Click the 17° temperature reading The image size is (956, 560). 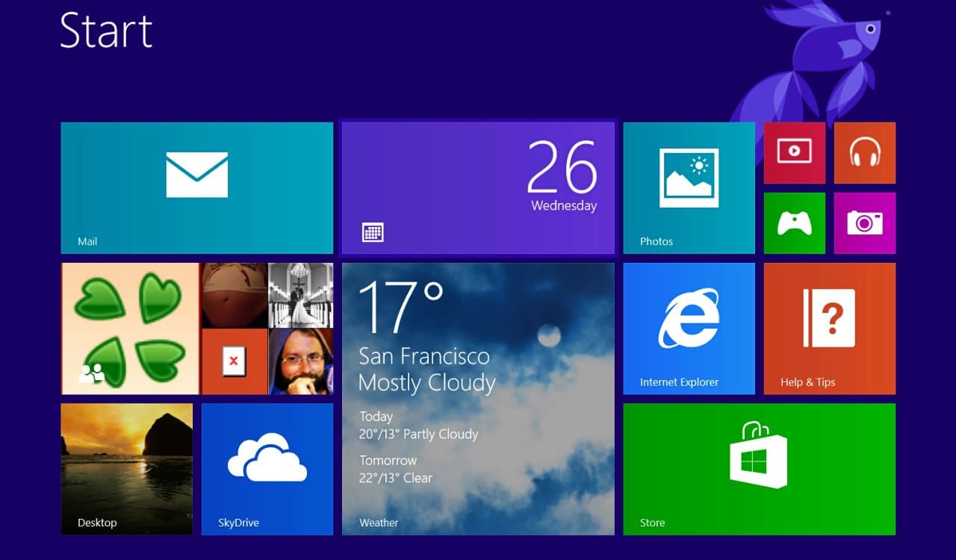pyautogui.click(x=401, y=305)
